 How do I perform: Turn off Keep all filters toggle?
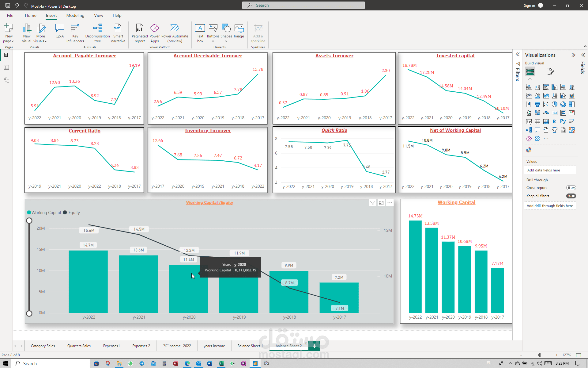tap(571, 196)
